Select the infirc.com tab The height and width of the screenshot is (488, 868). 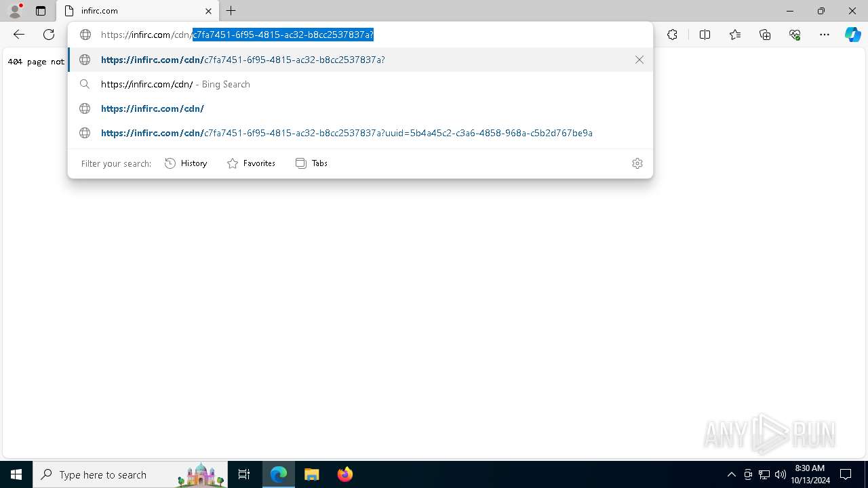pyautogui.click(x=138, y=11)
